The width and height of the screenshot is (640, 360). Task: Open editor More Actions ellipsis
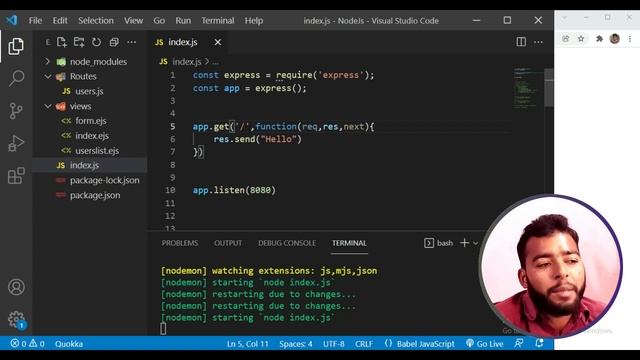tap(538, 42)
